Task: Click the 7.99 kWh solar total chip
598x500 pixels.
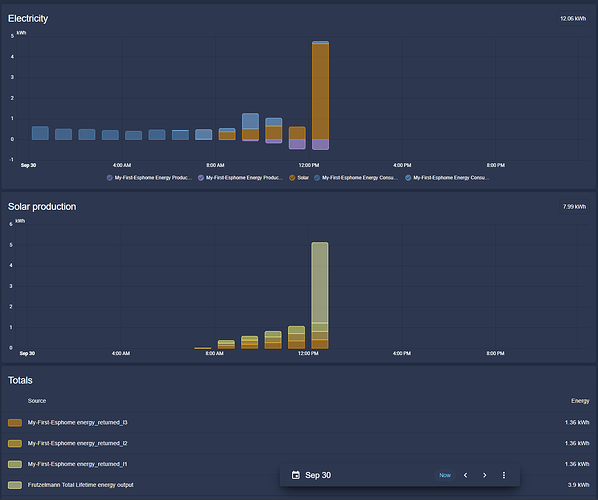Action: click(x=574, y=207)
